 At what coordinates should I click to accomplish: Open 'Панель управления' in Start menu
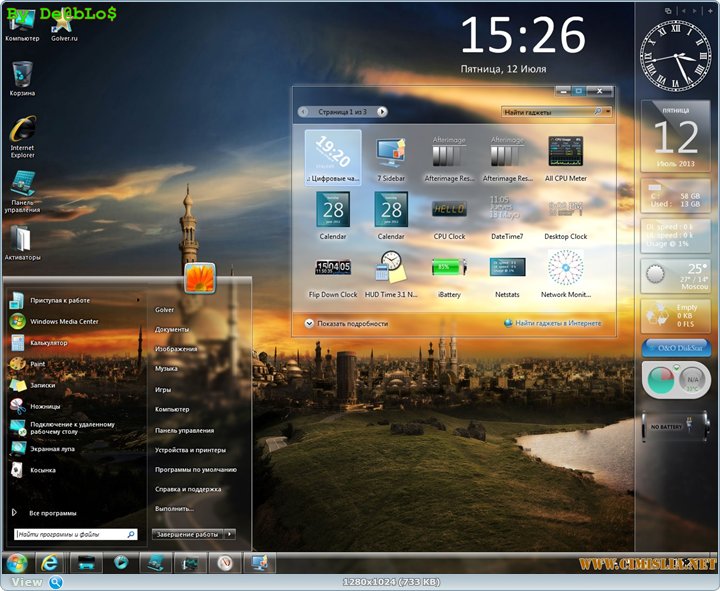pyautogui.click(x=184, y=430)
